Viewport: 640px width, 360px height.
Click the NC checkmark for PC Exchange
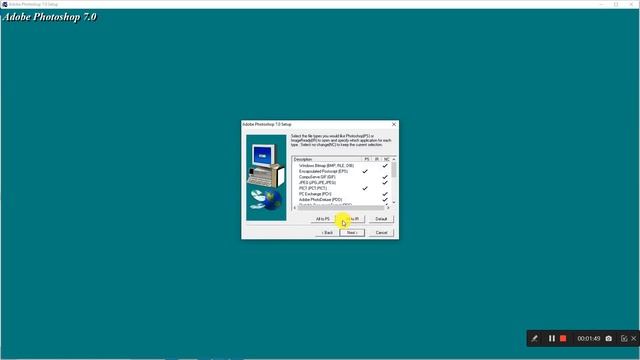tap(384, 194)
